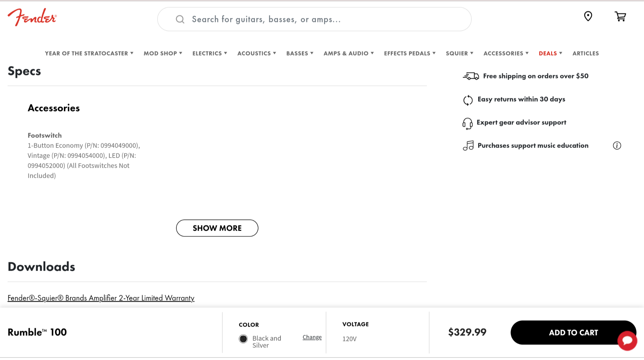Expand the Year of the Stratocaster menu
Screen dimensions: 644x360
89,53
